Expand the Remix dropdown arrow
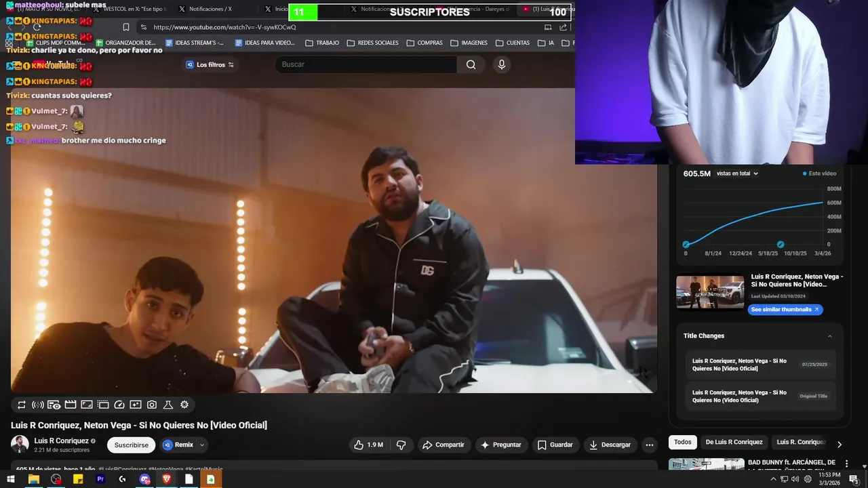 click(202, 445)
